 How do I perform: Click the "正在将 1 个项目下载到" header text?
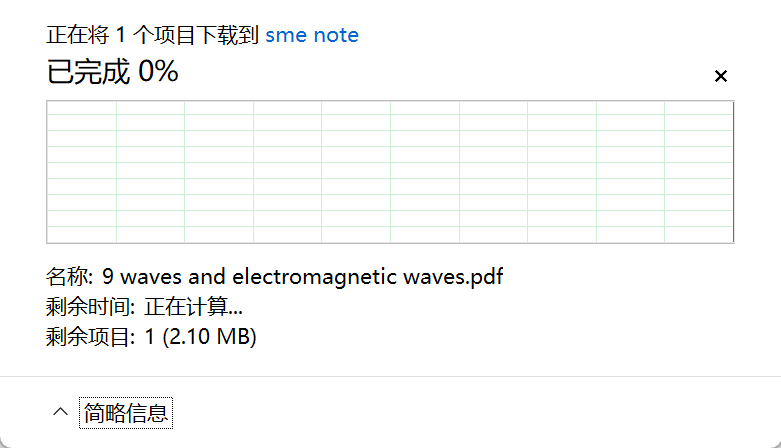pyautogui.click(x=152, y=35)
